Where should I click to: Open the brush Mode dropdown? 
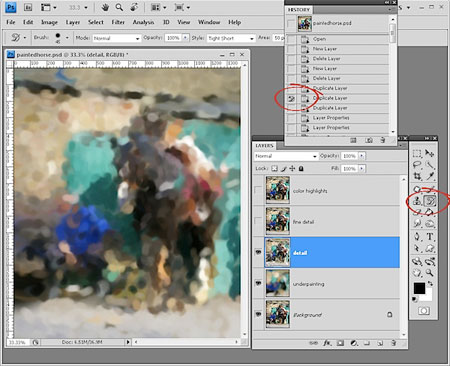(117, 38)
